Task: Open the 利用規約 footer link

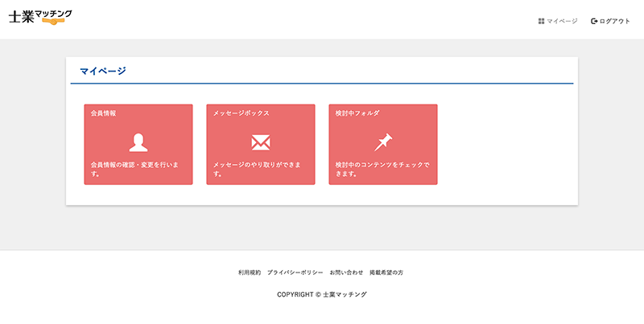Action: [250, 273]
